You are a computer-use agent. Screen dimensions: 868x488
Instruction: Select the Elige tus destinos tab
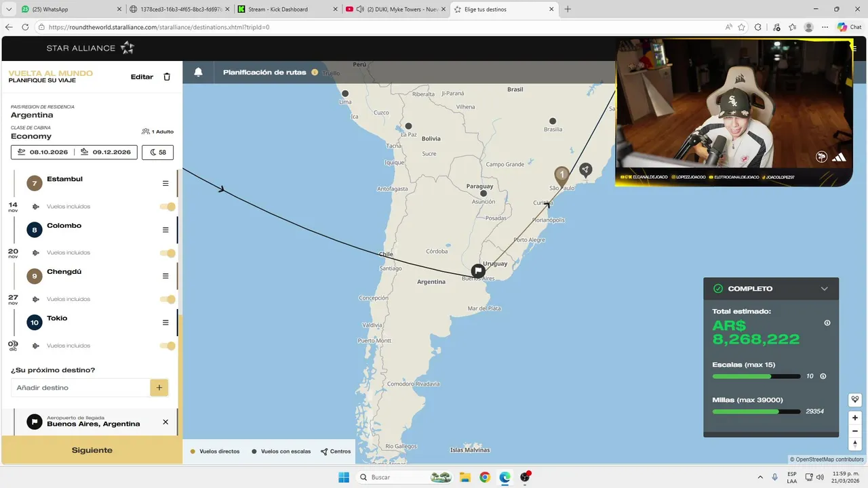coord(503,9)
